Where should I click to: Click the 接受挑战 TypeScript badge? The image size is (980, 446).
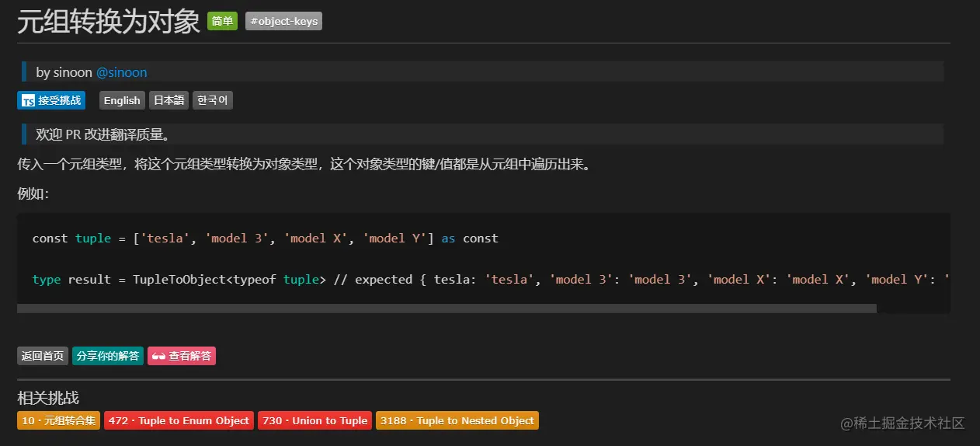pyautogui.click(x=51, y=100)
